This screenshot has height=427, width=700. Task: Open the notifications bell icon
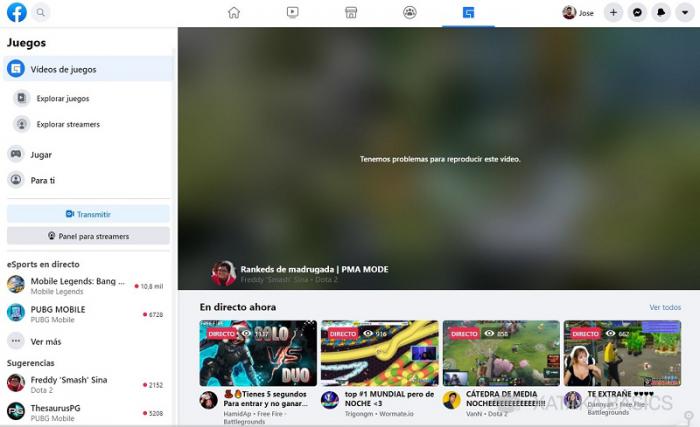(x=661, y=12)
